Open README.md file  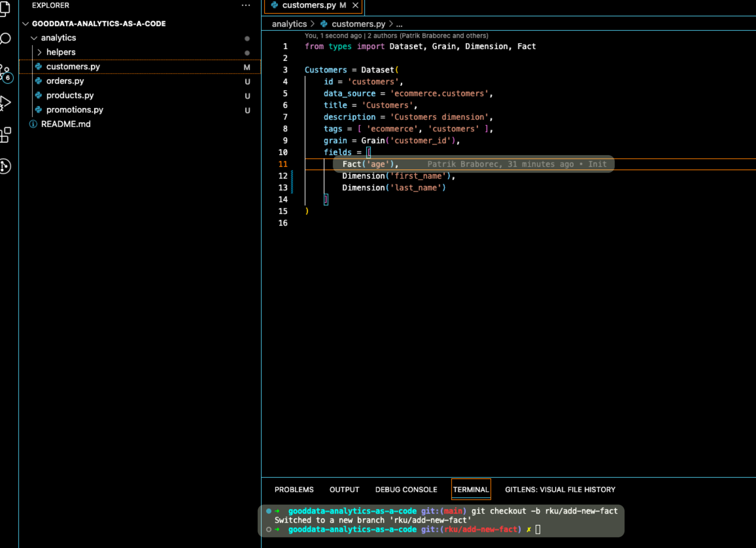click(x=65, y=124)
